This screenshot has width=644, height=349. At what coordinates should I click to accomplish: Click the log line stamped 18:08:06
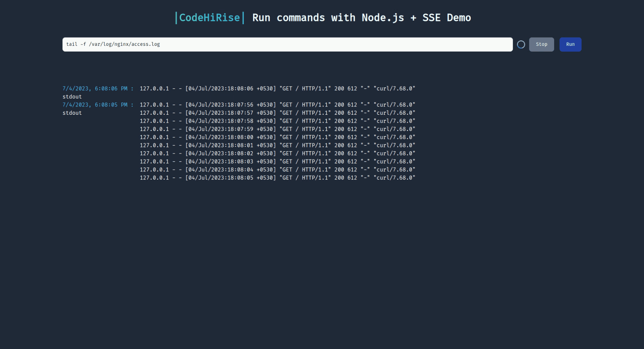click(277, 88)
